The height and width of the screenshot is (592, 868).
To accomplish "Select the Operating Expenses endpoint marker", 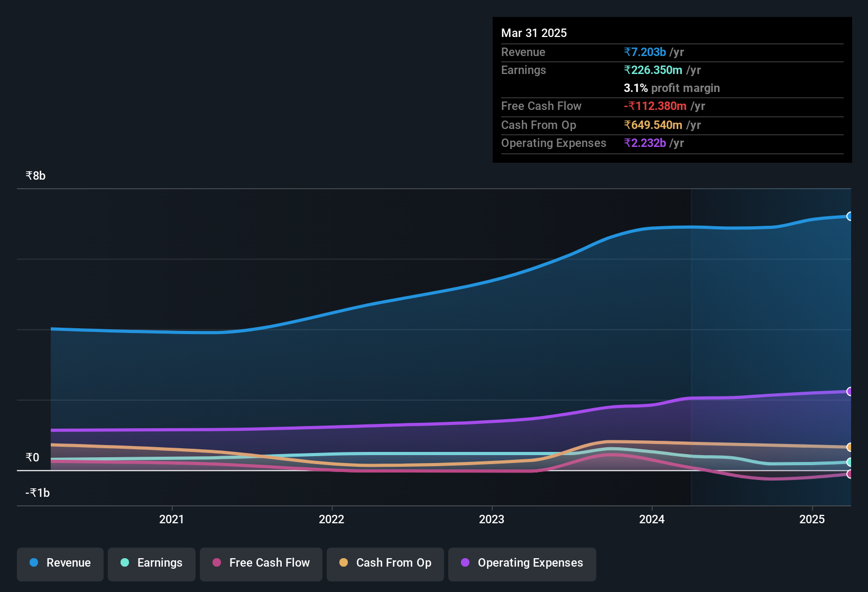I will click(x=849, y=391).
